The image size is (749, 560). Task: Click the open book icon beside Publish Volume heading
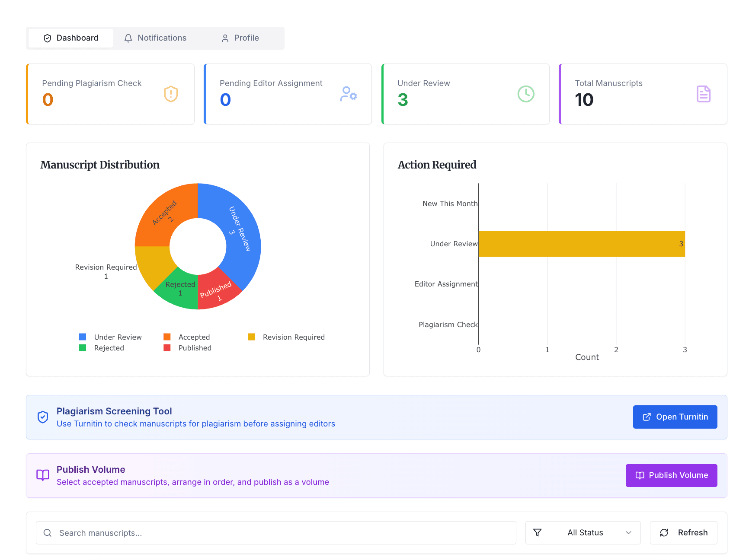pyautogui.click(x=43, y=475)
